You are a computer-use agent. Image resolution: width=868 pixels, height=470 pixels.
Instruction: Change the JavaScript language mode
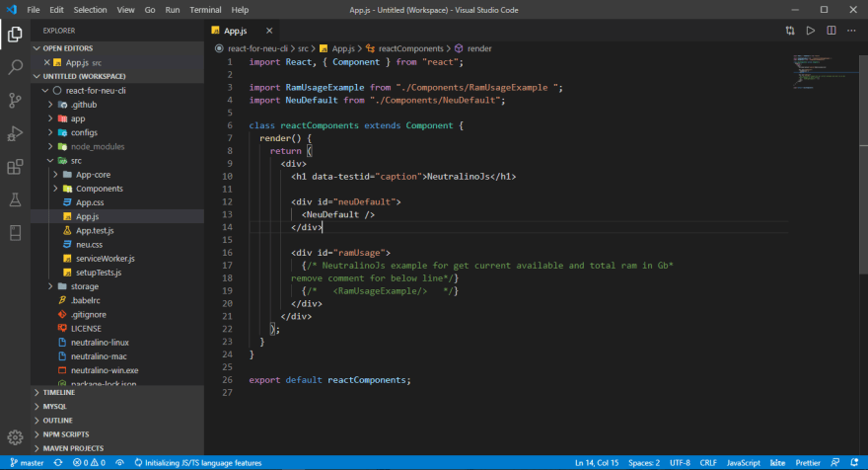click(x=743, y=463)
